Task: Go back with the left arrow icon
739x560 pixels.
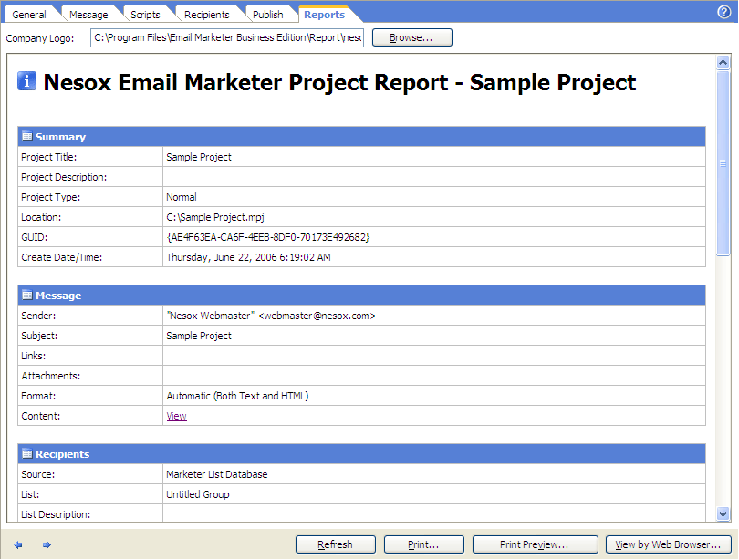Action: click(x=18, y=544)
